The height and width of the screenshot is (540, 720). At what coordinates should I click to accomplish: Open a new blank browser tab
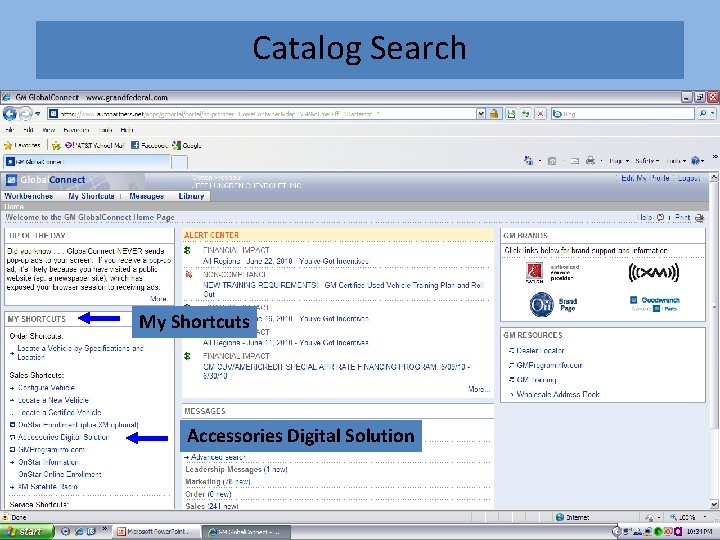180,162
